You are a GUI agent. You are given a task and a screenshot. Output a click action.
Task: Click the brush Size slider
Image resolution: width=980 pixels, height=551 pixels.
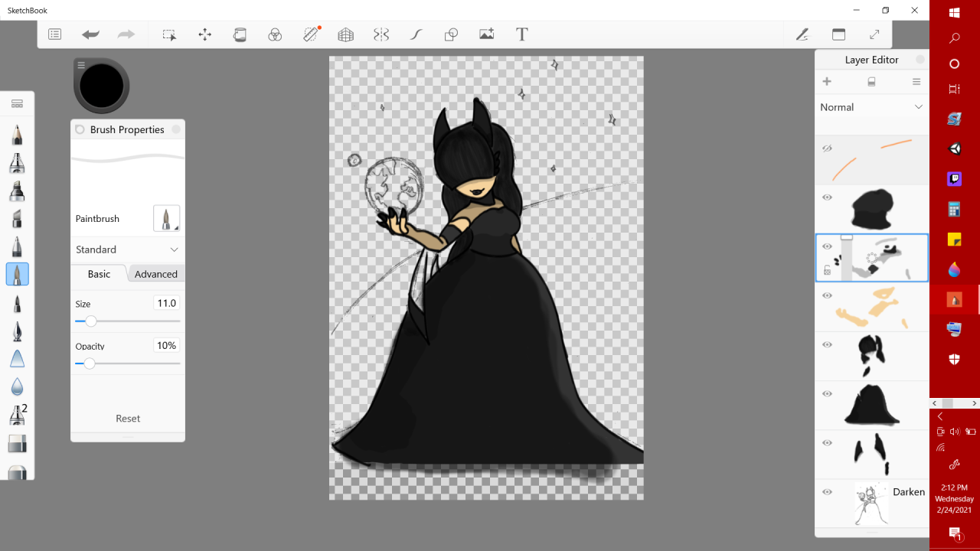tap(128, 321)
